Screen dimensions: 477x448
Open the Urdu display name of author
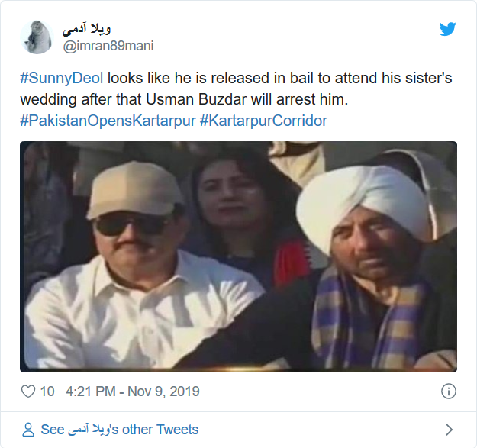(x=87, y=29)
